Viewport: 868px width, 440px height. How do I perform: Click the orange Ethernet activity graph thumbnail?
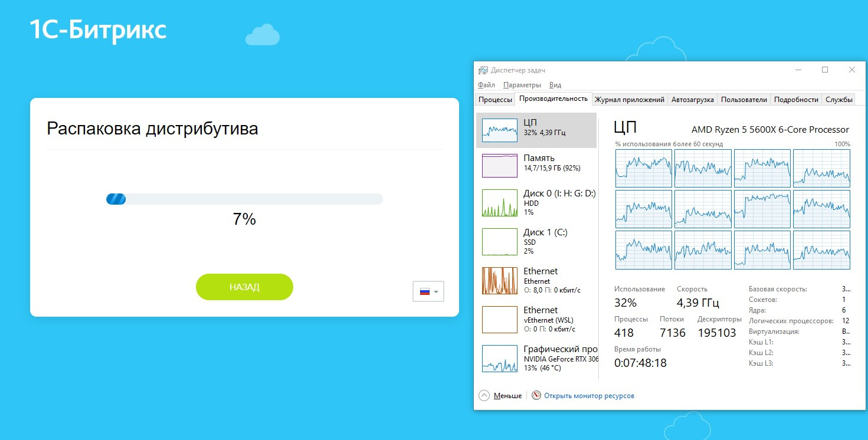click(x=500, y=281)
